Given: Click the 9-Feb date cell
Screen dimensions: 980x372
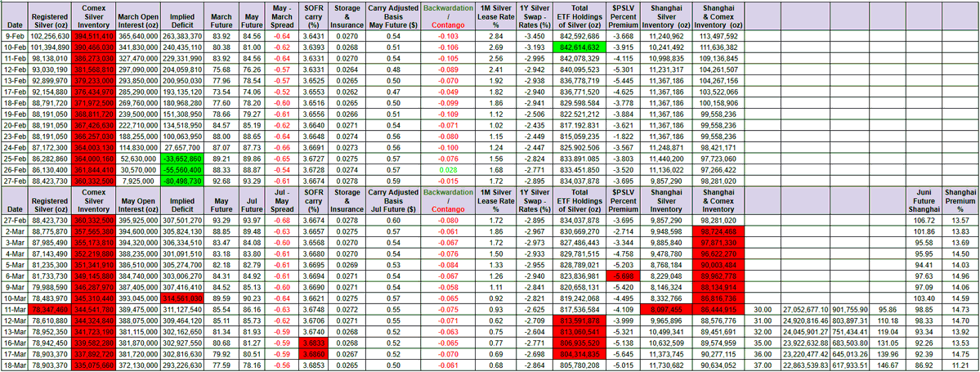Looking at the screenshot, I should [x=15, y=36].
